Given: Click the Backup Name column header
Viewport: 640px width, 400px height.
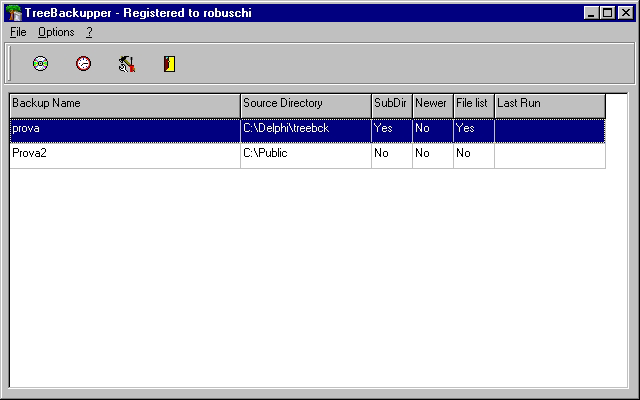Looking at the screenshot, I should 125,104.
